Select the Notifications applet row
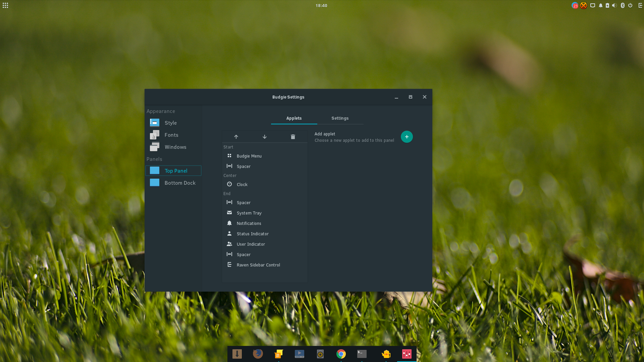The height and width of the screenshot is (362, 644). tap(265, 223)
